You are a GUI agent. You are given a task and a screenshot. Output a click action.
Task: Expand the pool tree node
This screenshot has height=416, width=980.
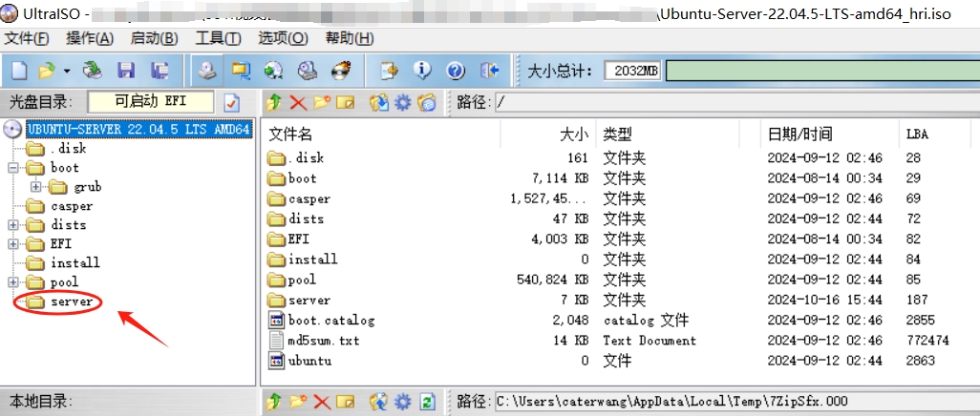(13, 282)
